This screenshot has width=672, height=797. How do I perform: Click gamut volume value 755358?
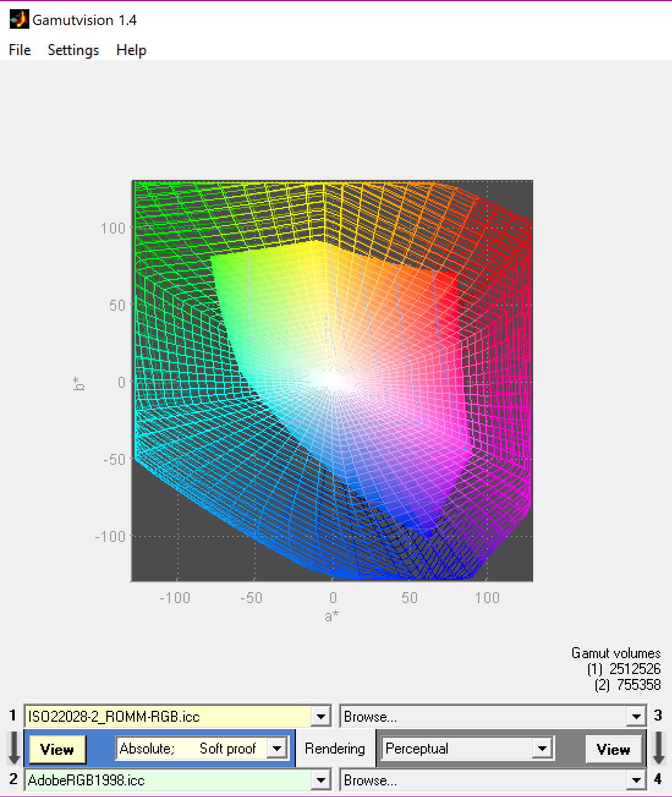tap(638, 685)
